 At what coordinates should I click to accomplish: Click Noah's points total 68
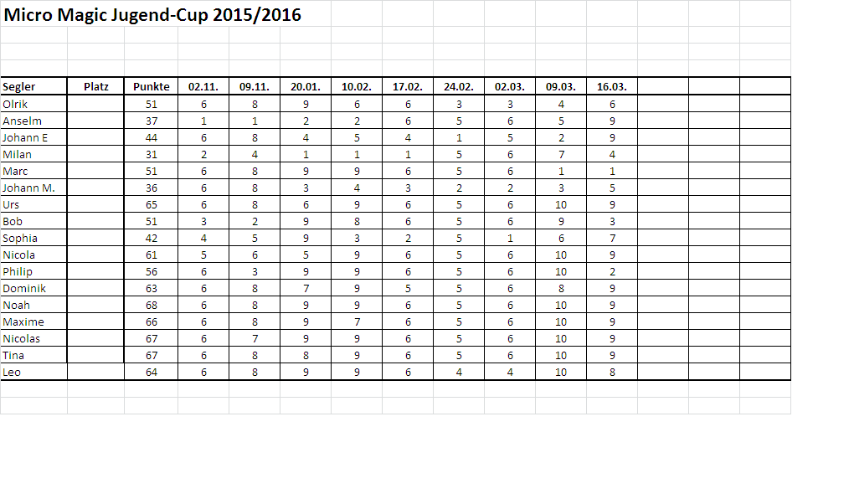coord(151,306)
